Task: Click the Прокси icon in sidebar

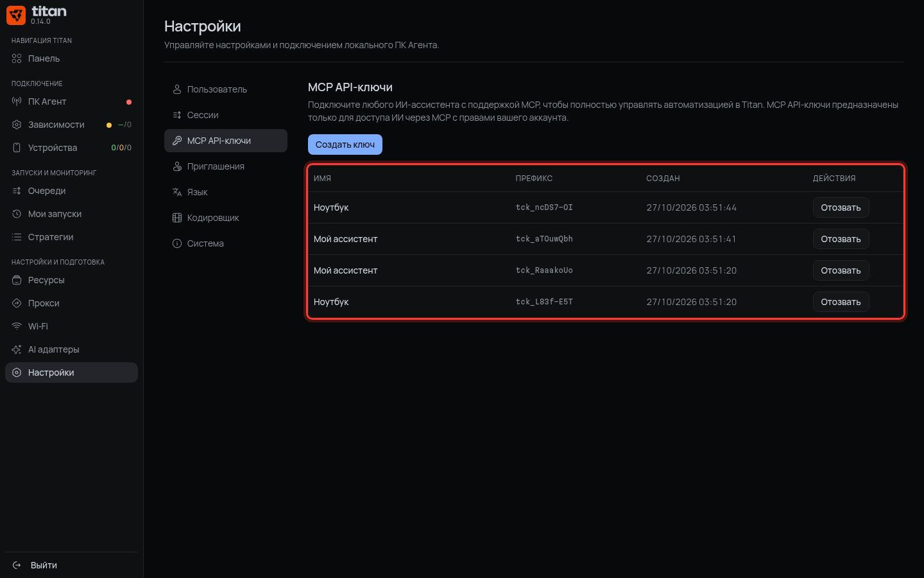Action: pos(17,303)
